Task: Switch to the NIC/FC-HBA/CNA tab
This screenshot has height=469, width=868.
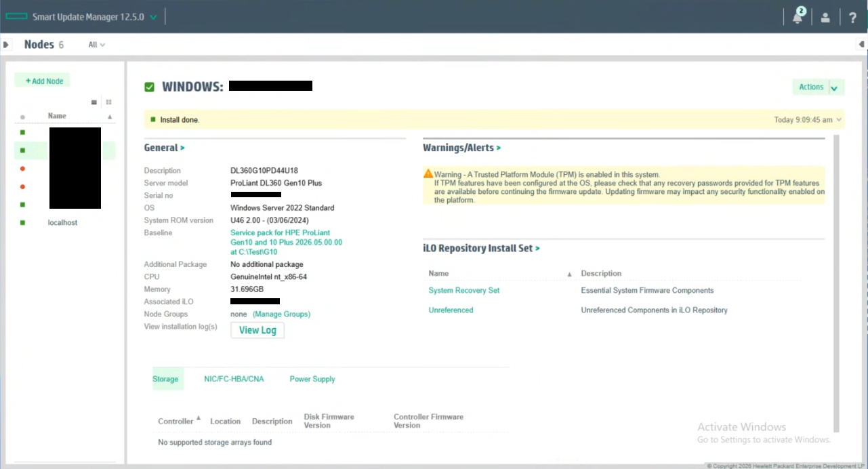Action: [234, 379]
